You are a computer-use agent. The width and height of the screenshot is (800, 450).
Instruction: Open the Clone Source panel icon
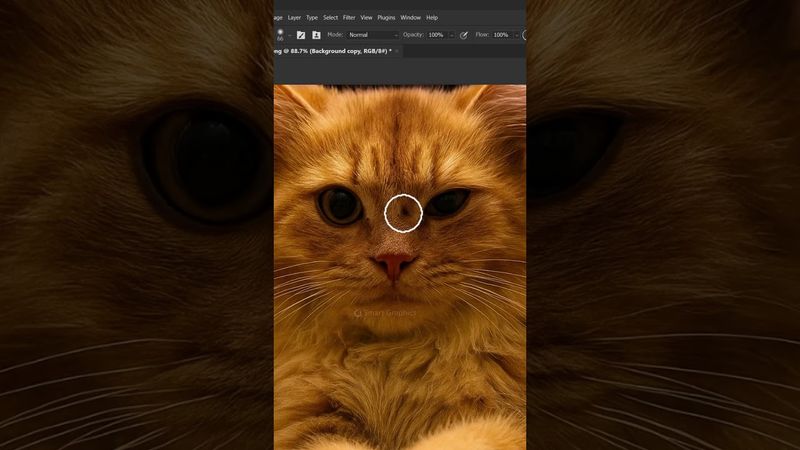click(x=316, y=35)
